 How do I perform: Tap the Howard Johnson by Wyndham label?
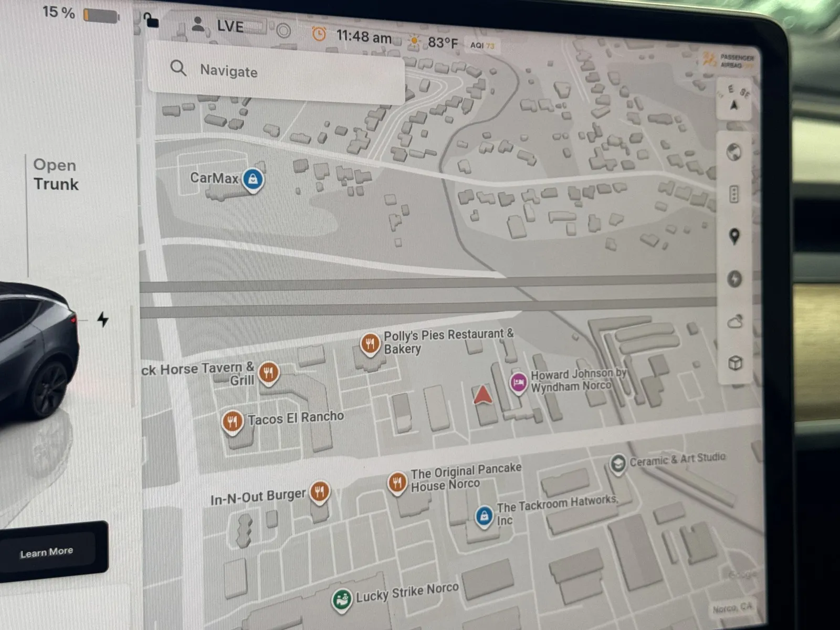(579, 380)
